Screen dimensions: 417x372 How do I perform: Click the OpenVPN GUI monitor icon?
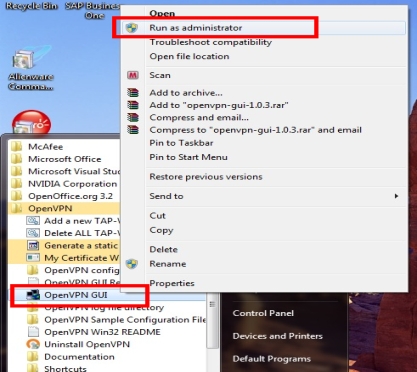point(33,295)
